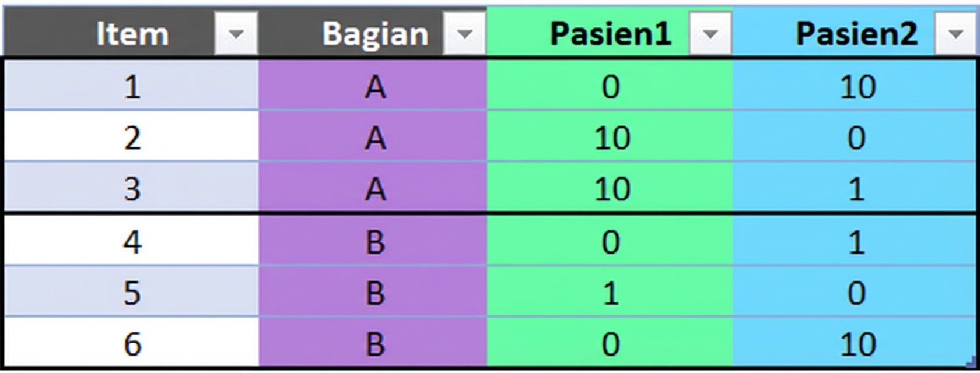980x373 pixels.
Task: Select the first Bagian cell with value A
Action: pyautogui.click(x=373, y=87)
